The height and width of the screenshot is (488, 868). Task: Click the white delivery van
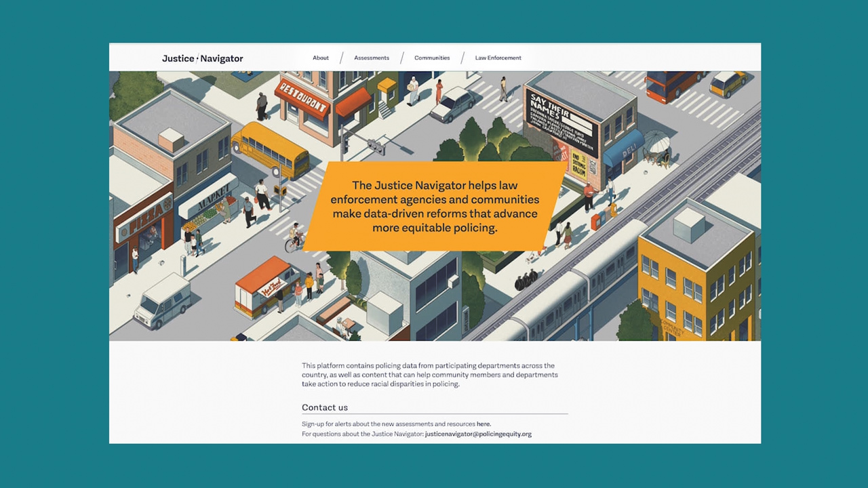click(x=162, y=300)
